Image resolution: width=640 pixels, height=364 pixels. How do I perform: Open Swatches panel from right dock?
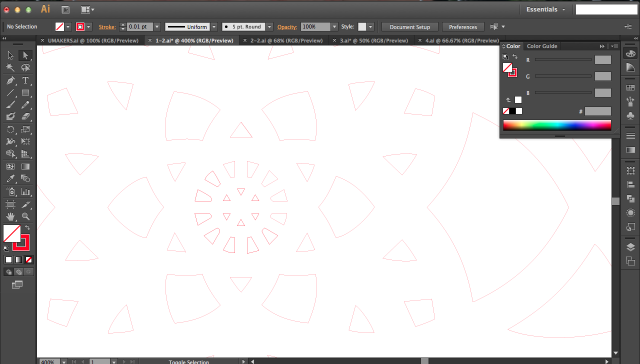point(630,87)
